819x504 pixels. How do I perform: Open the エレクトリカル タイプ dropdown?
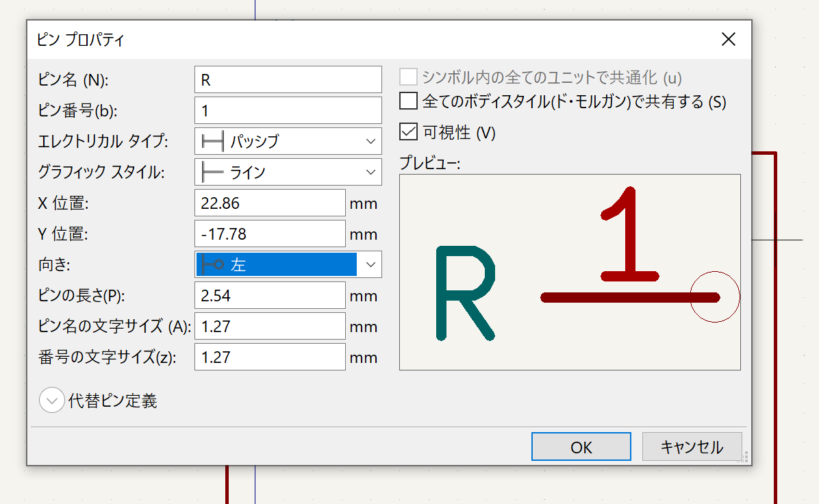[x=288, y=141]
